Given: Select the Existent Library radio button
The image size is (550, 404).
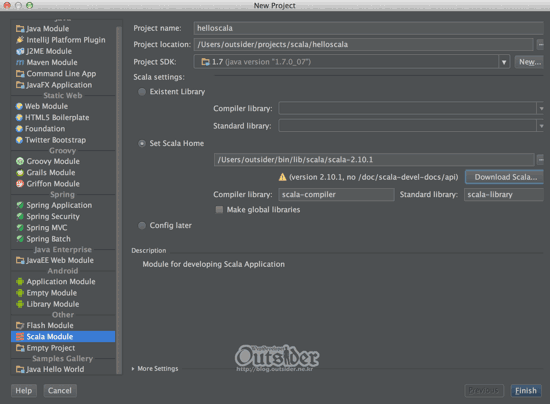Looking at the screenshot, I should pos(142,92).
